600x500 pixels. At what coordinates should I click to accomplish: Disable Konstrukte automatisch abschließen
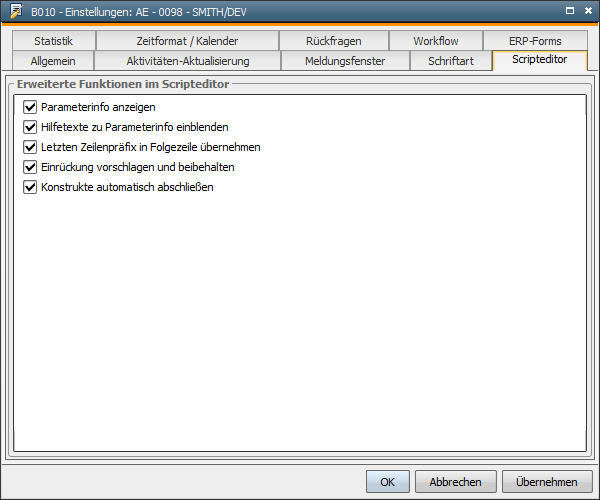[30, 187]
